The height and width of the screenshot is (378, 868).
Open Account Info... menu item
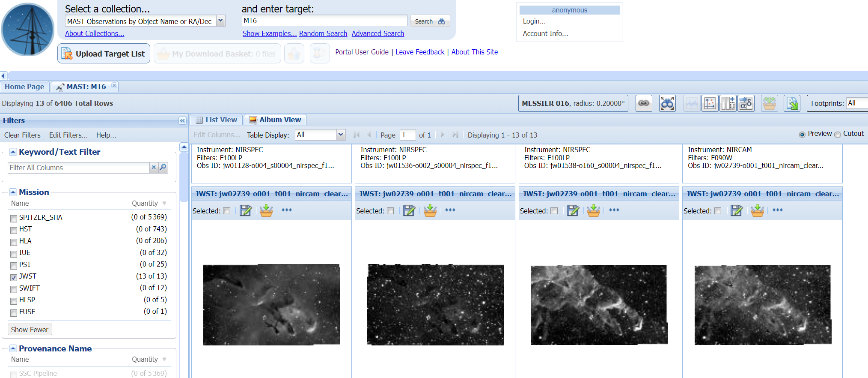point(545,33)
